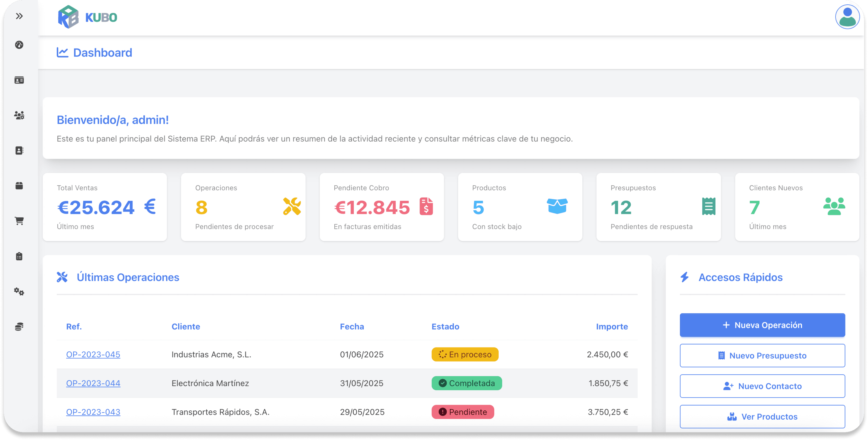Open the settings gears icon in the sidebar

[19, 292]
